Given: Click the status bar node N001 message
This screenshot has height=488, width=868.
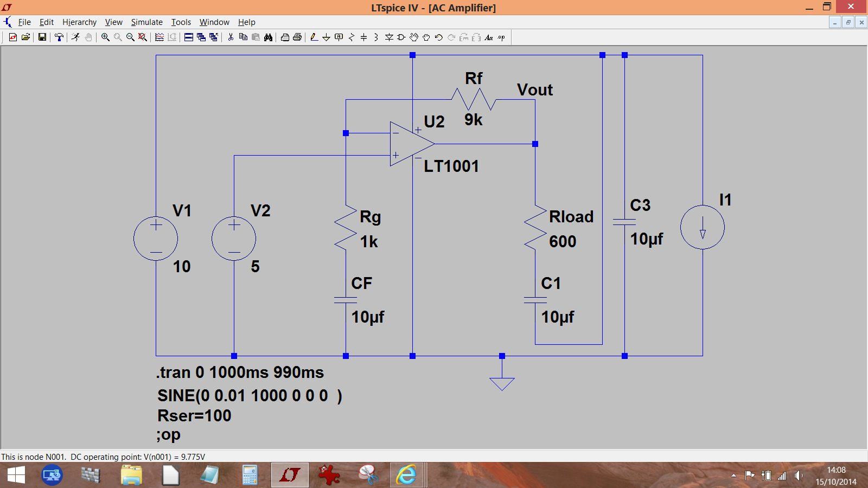Looking at the screenshot, I should click(x=103, y=457).
